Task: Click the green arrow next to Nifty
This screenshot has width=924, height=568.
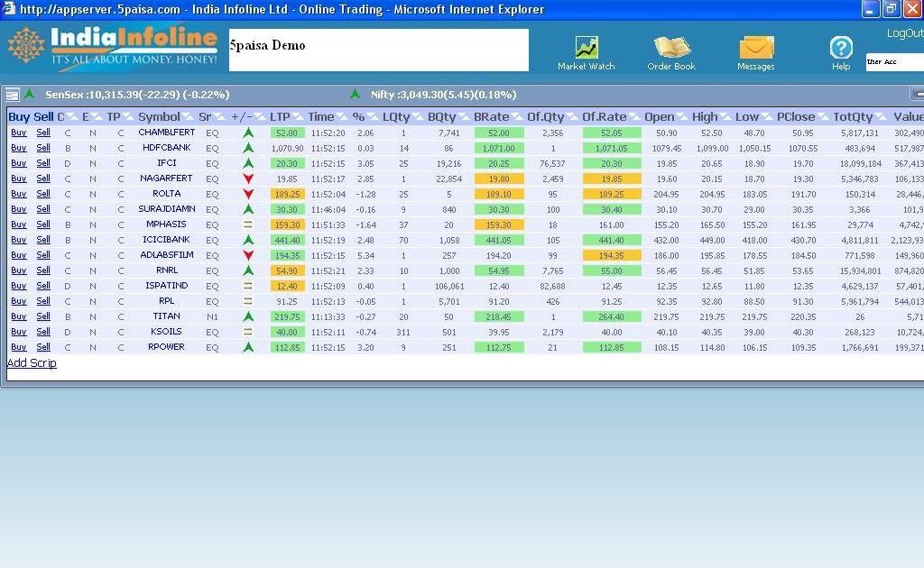Action: (x=355, y=94)
